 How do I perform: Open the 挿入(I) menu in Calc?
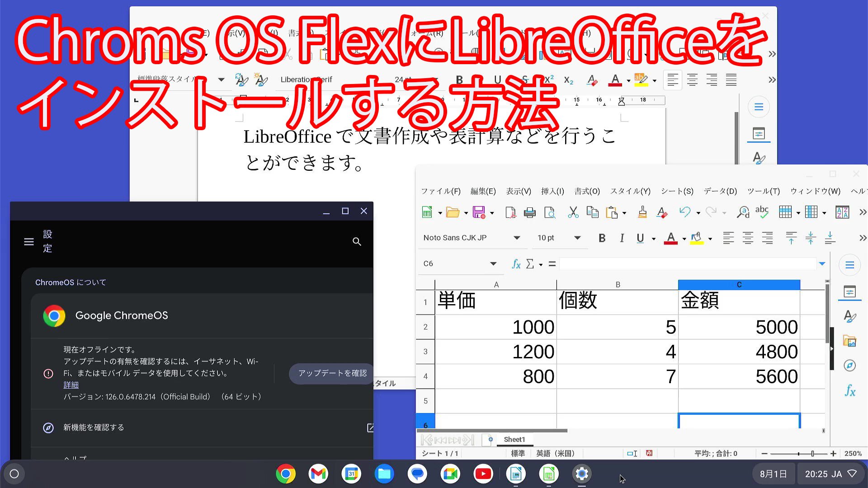(552, 191)
